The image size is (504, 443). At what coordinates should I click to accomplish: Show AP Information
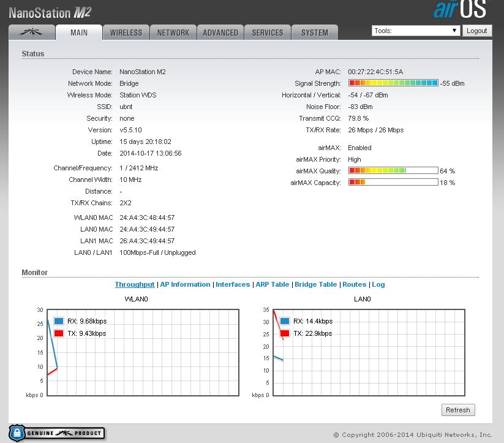pyautogui.click(x=185, y=284)
